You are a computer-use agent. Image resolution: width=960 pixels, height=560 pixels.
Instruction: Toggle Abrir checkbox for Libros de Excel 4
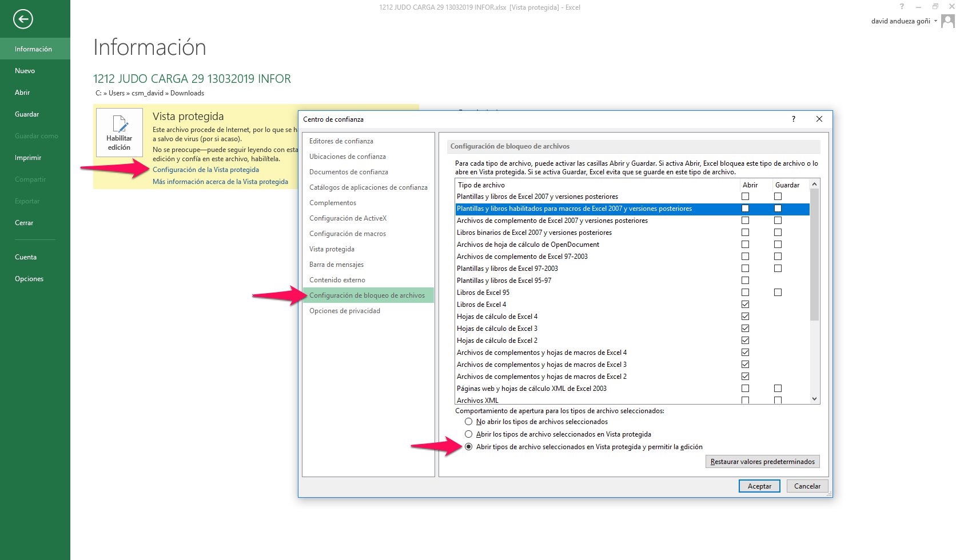[745, 305]
